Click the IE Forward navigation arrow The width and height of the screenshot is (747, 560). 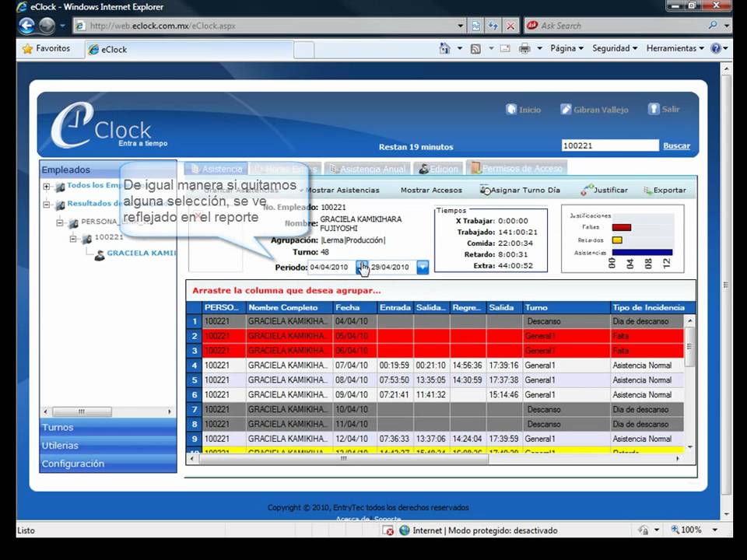tap(47, 25)
